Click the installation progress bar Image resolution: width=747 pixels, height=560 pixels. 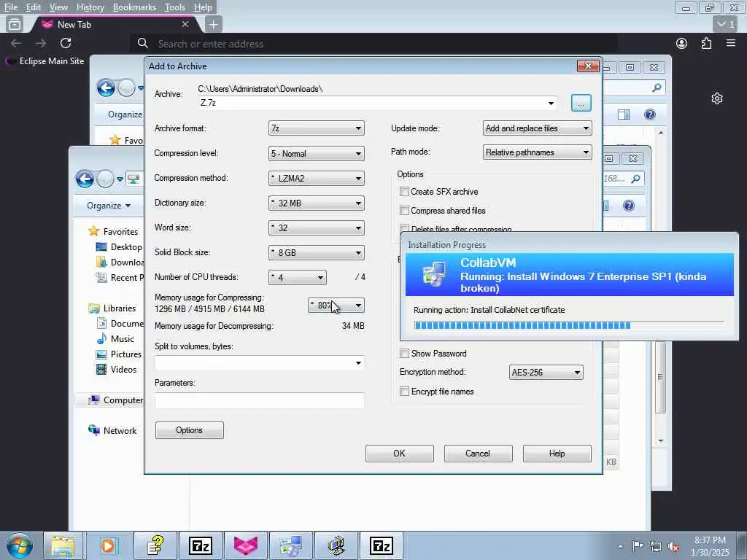569,325
